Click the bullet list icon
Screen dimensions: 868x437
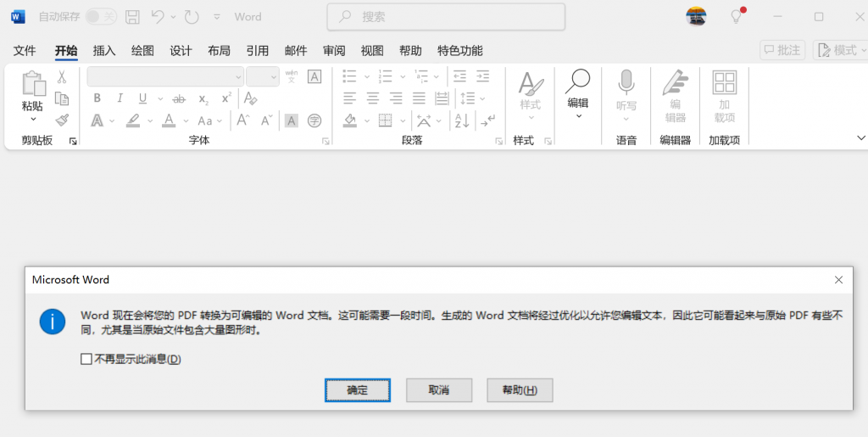[x=349, y=76]
